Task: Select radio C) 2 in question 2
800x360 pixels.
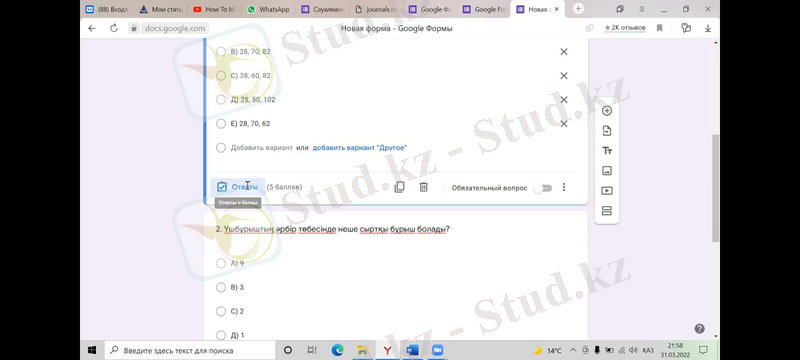Action: tap(221, 311)
